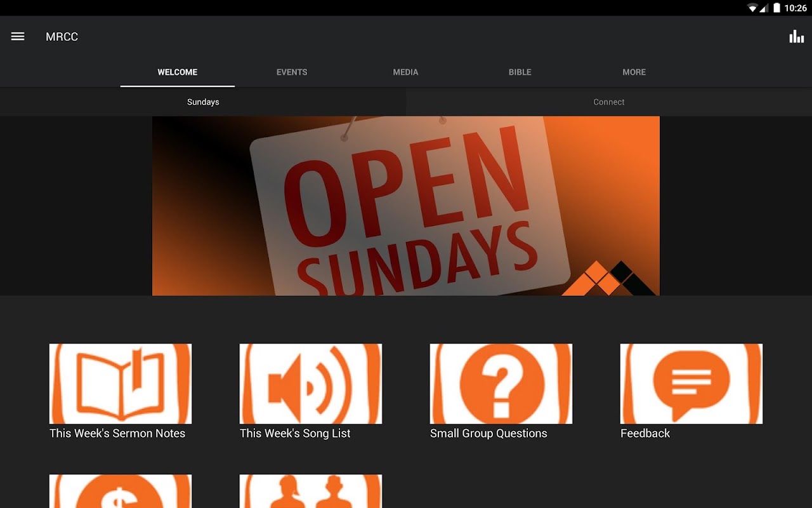
Task: Switch to the Connect sub-tab
Action: 609,102
